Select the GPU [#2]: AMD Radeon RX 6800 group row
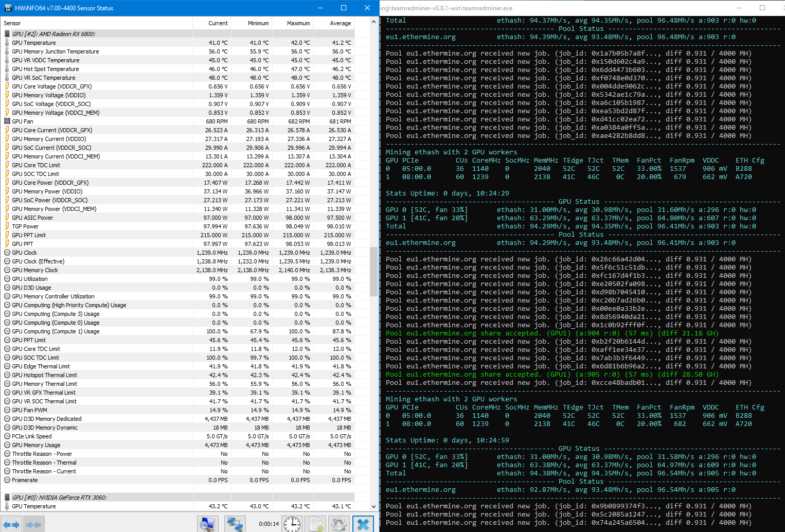Screen dimensions: 785x532 (177, 34)
